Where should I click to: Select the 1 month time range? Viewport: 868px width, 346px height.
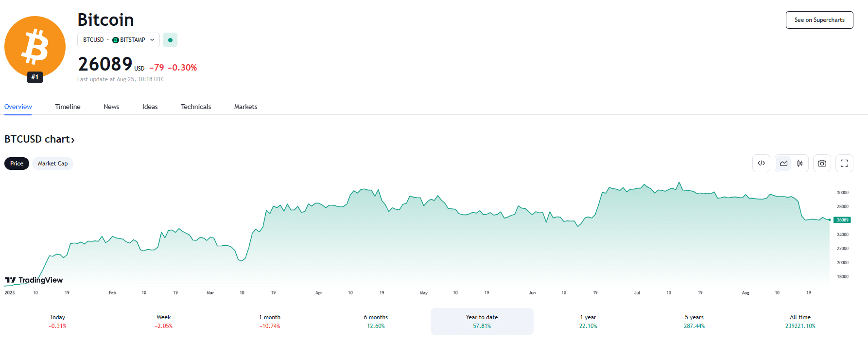(270, 321)
